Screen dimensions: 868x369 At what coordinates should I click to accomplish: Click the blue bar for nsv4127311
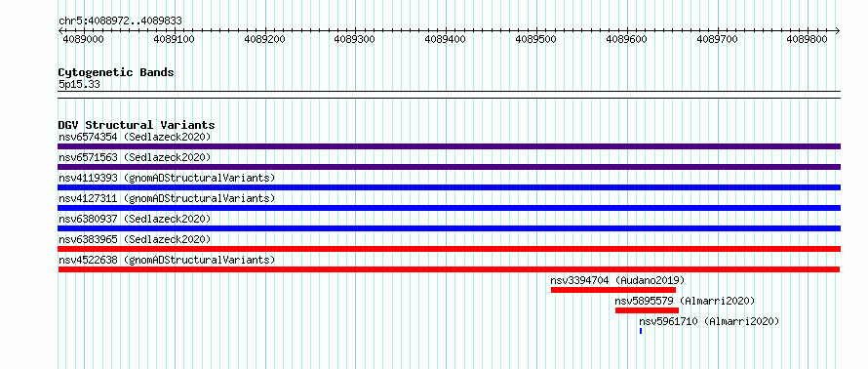point(449,208)
